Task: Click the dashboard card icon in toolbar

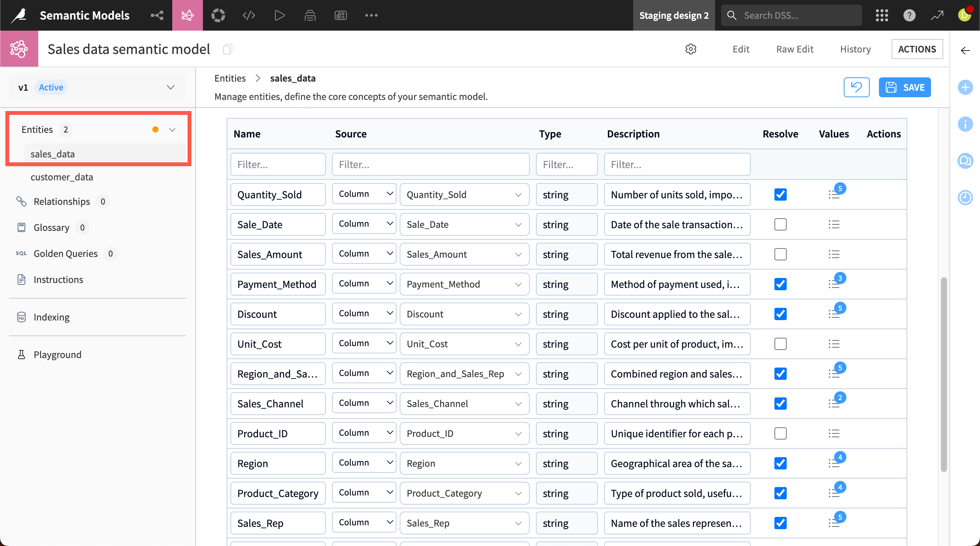Action: [340, 15]
